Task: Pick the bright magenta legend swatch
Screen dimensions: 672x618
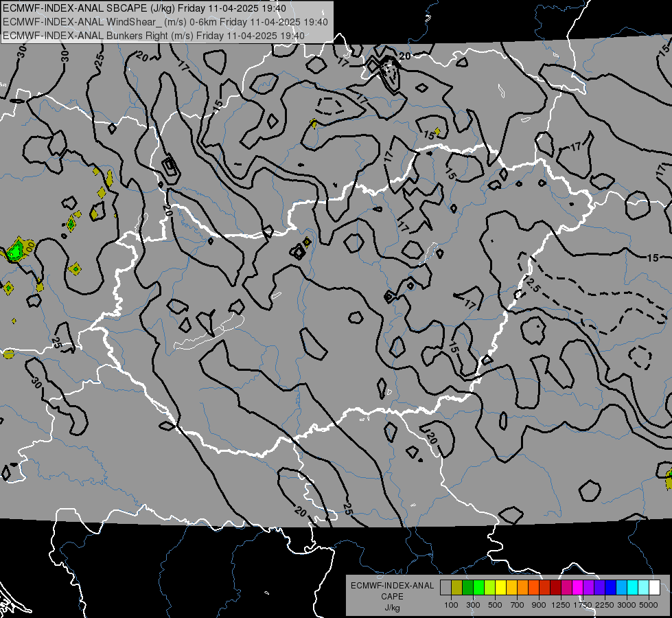Action: (578, 588)
